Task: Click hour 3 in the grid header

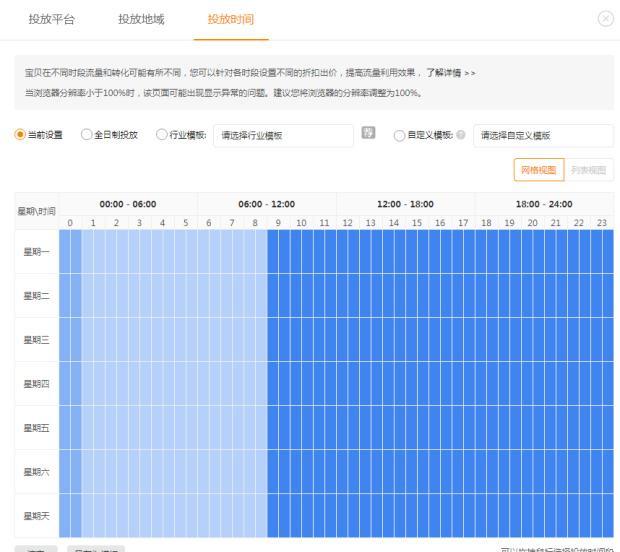Action: click(140, 223)
